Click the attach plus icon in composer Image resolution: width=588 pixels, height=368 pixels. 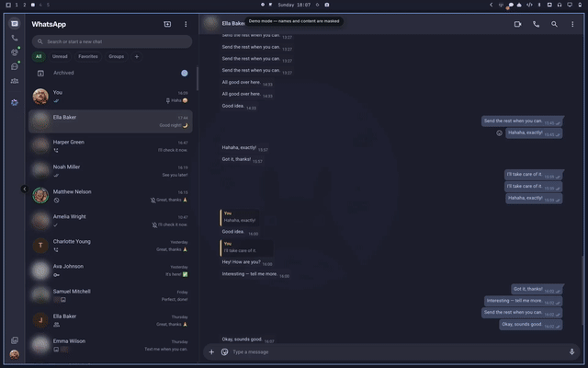tap(211, 351)
